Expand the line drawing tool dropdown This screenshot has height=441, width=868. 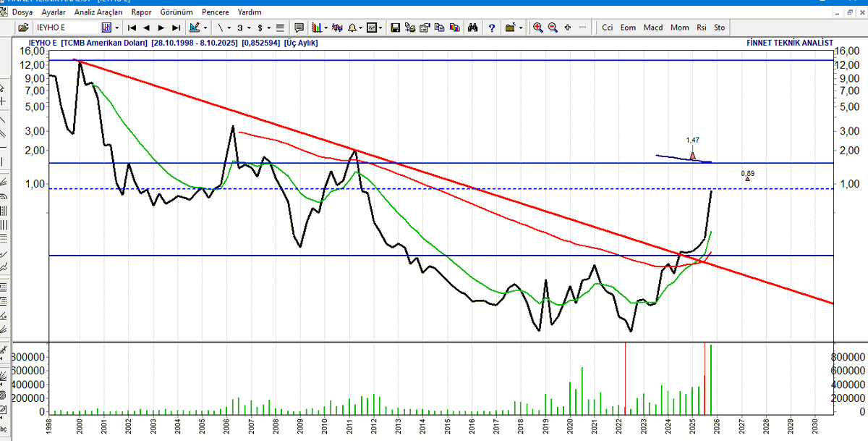[x=229, y=28]
